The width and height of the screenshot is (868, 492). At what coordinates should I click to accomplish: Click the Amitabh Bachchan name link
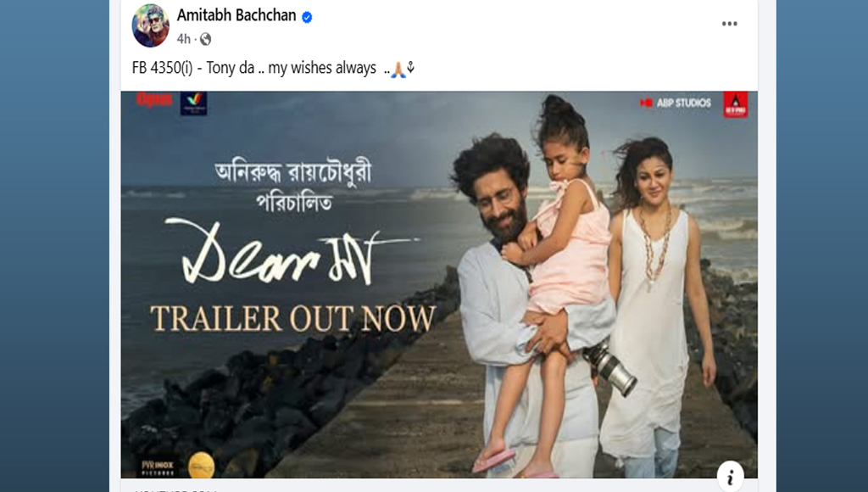(236, 15)
